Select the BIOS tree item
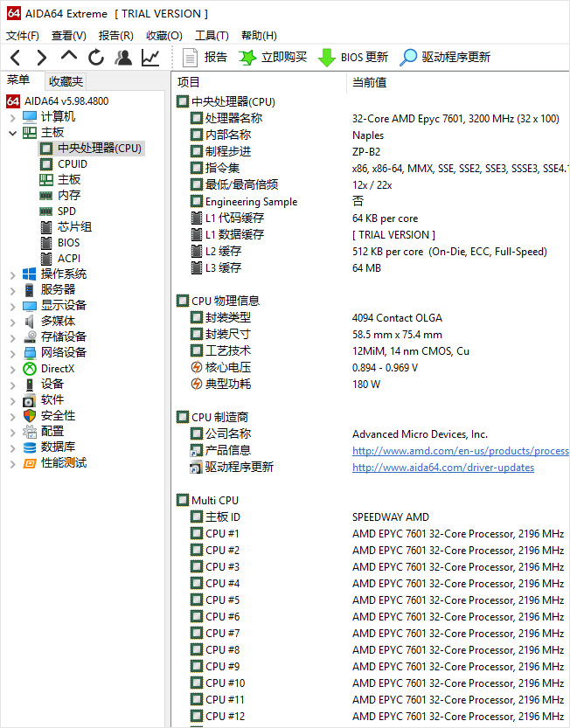The image size is (570, 728). [59, 243]
